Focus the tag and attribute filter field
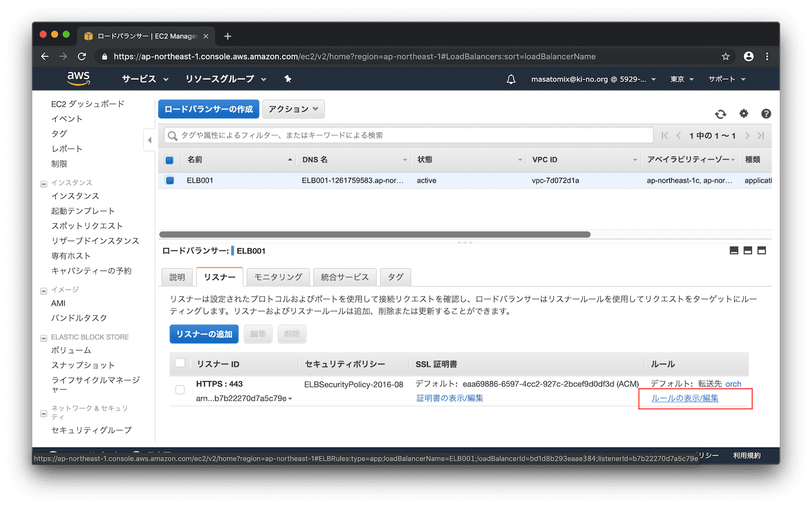Image resolution: width=812 pixels, height=507 pixels. [409, 135]
